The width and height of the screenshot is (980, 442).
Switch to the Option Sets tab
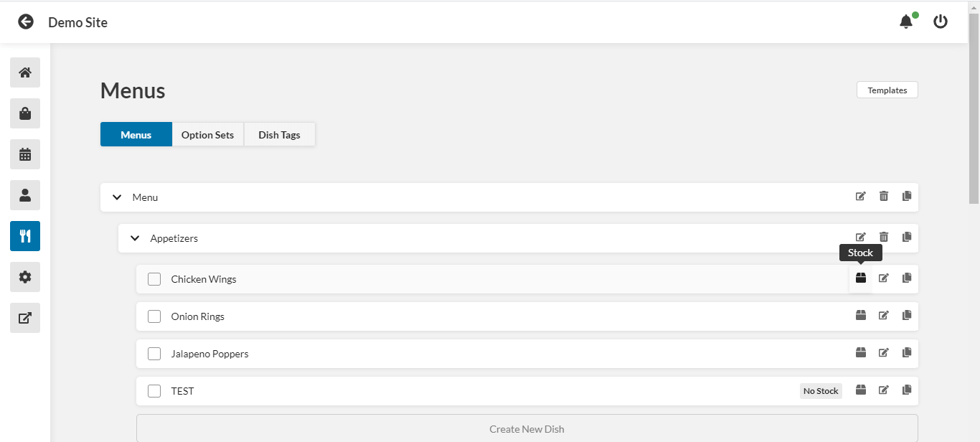(x=208, y=134)
